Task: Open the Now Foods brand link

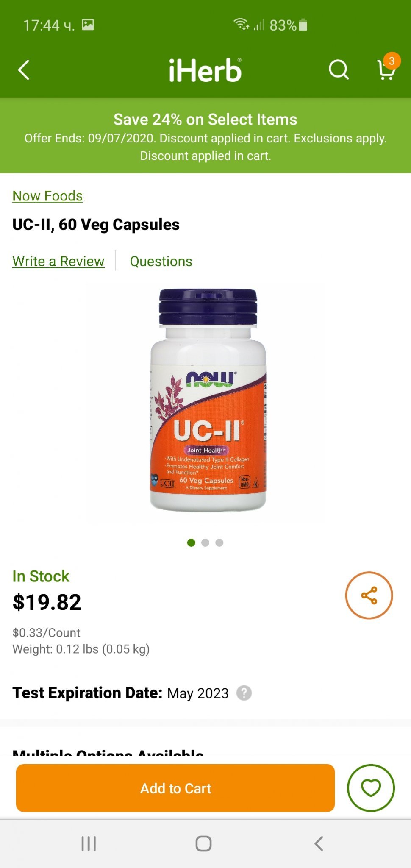Action: coord(47,196)
